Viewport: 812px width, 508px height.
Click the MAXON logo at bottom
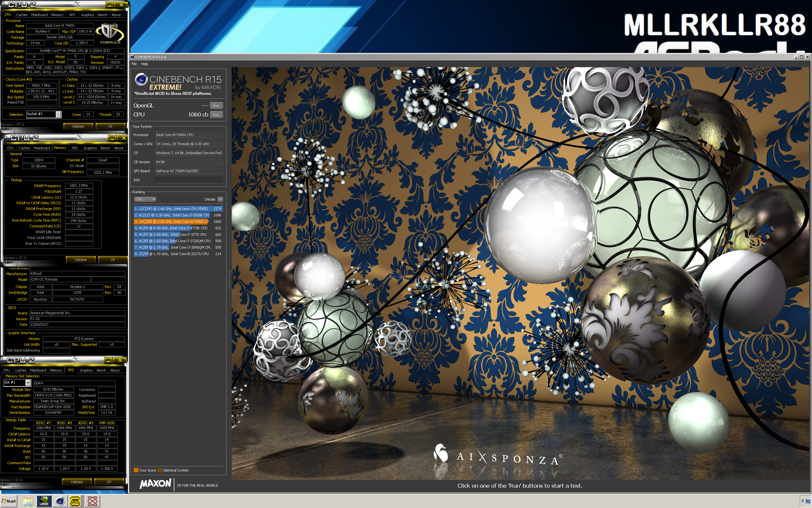click(x=155, y=484)
